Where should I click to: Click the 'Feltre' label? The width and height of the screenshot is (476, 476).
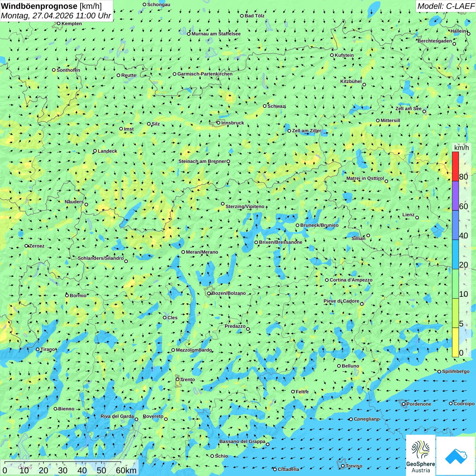[302, 392]
